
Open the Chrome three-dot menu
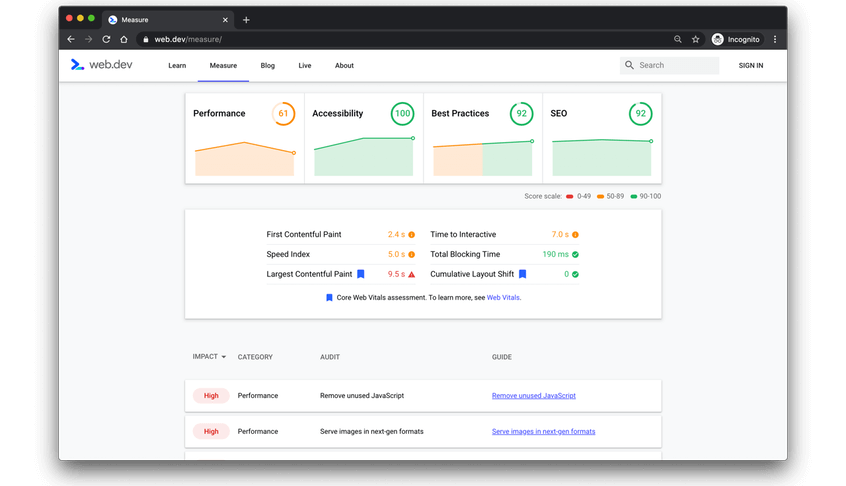pyautogui.click(x=775, y=39)
